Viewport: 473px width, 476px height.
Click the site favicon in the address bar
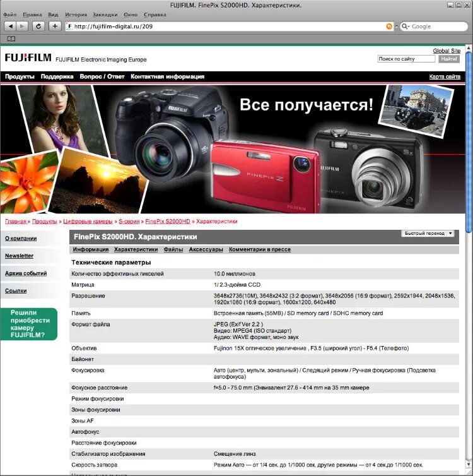point(70,27)
